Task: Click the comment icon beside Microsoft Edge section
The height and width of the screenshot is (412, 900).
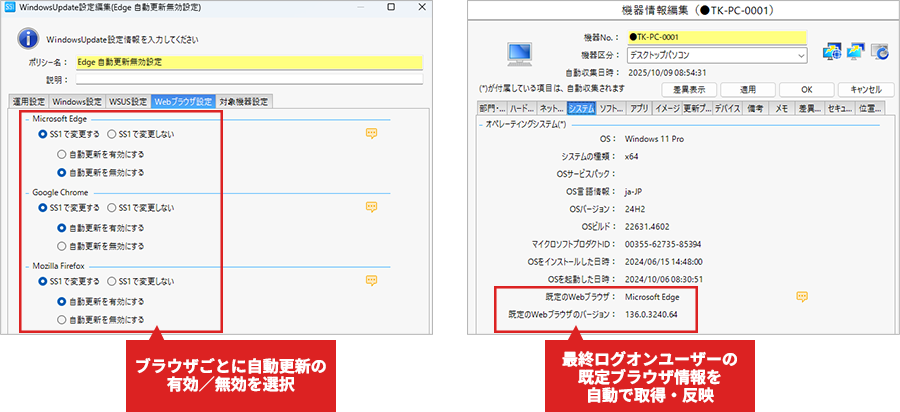Action: pyautogui.click(x=370, y=133)
